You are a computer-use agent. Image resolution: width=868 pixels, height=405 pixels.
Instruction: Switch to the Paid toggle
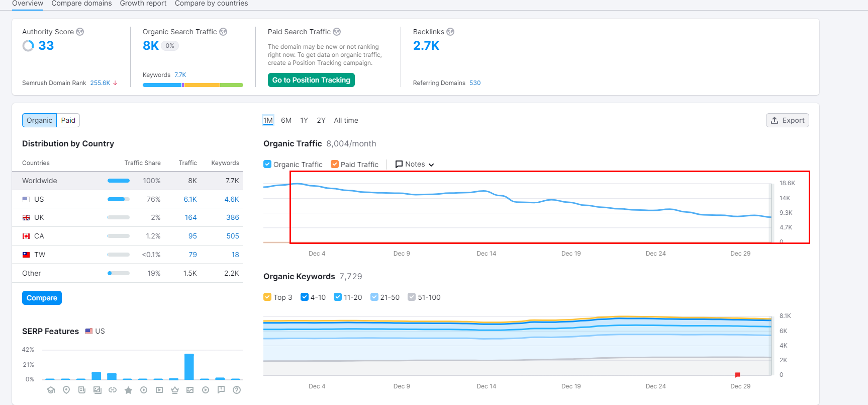point(68,120)
